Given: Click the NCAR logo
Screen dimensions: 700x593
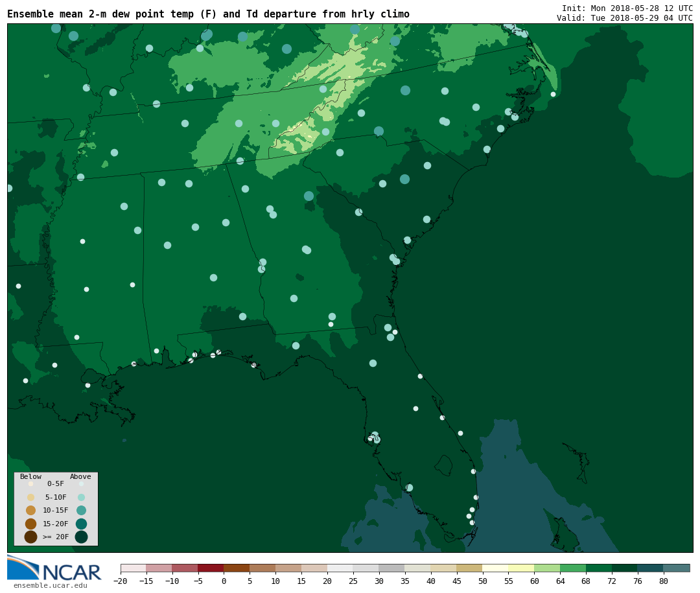Looking at the screenshot, I should (54, 568).
